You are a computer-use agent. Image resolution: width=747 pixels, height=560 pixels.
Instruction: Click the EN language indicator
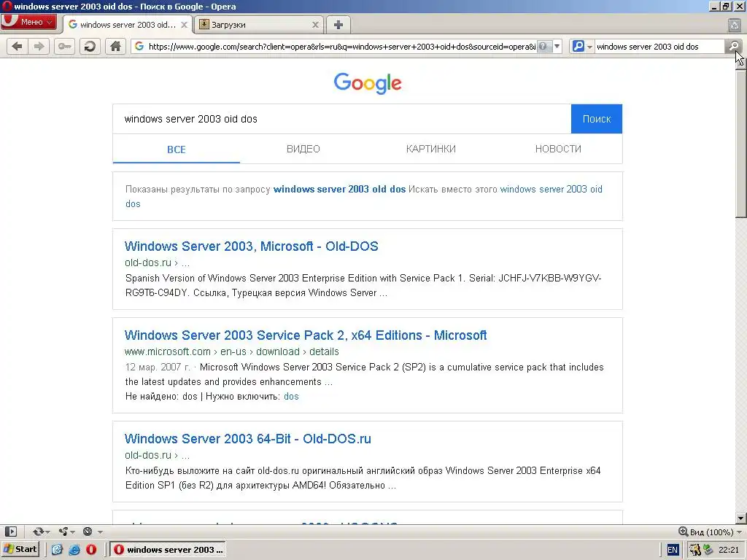672,550
